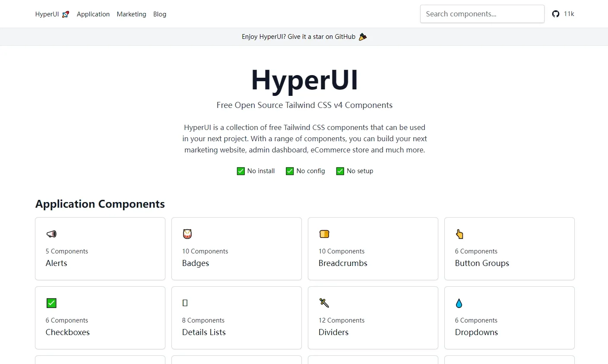Viewport: 608px width, 364px height.
Task: Click the Search components input field
Action: (482, 14)
